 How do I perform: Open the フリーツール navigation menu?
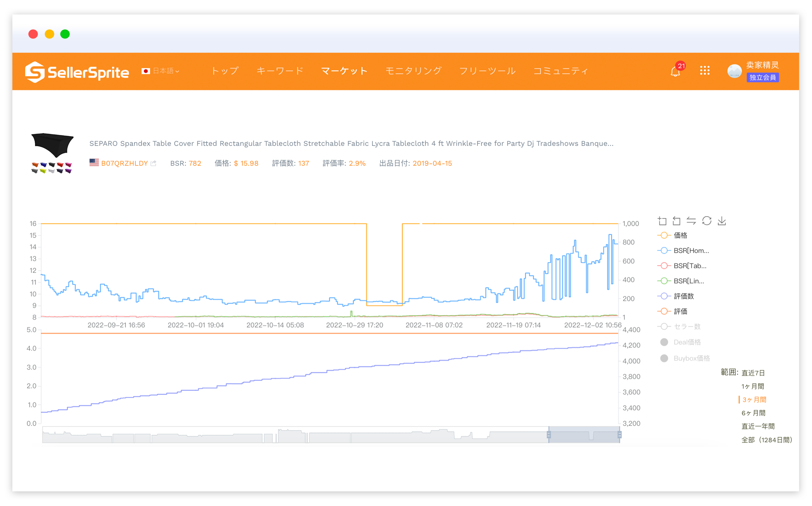point(487,71)
